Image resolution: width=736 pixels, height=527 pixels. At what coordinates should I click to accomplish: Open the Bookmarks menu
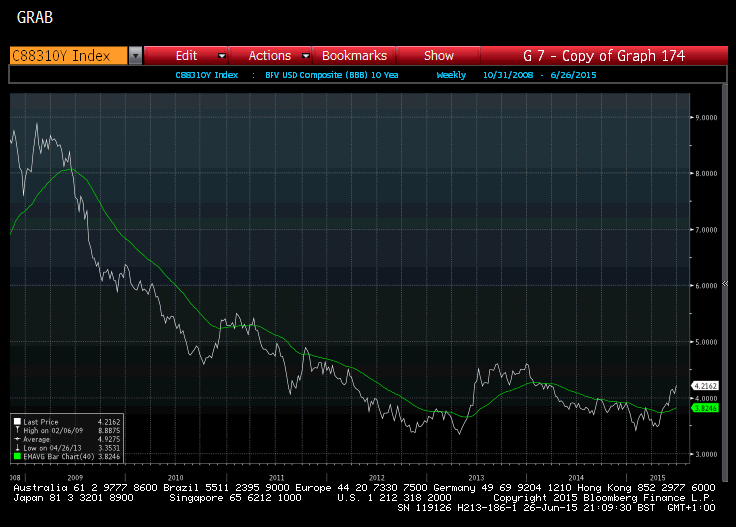[x=354, y=56]
